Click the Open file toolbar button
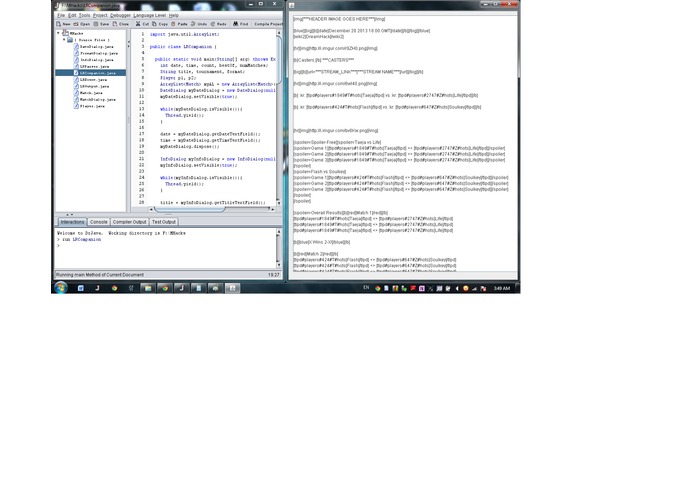The height and width of the screenshot is (494, 695). tap(82, 24)
